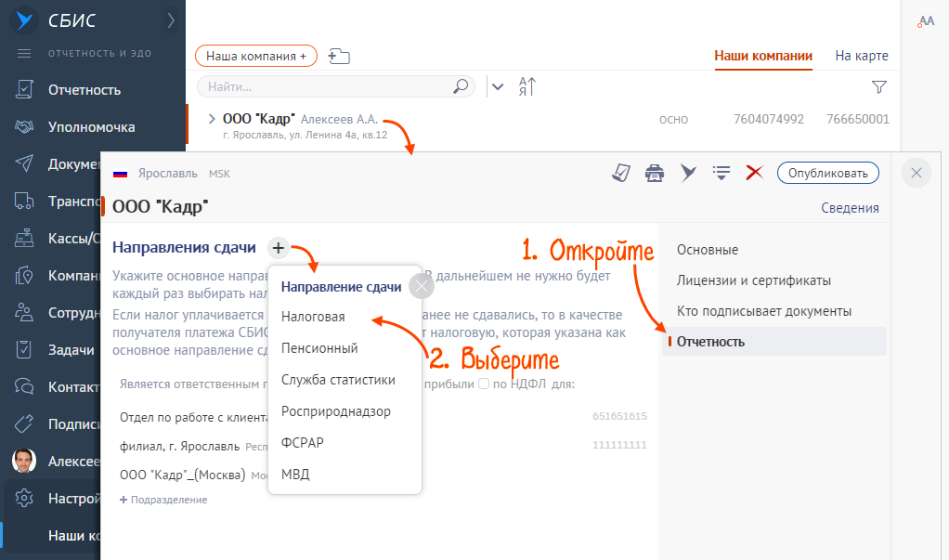Click the Наша компания + button
The height and width of the screenshot is (560, 949).
pos(256,57)
